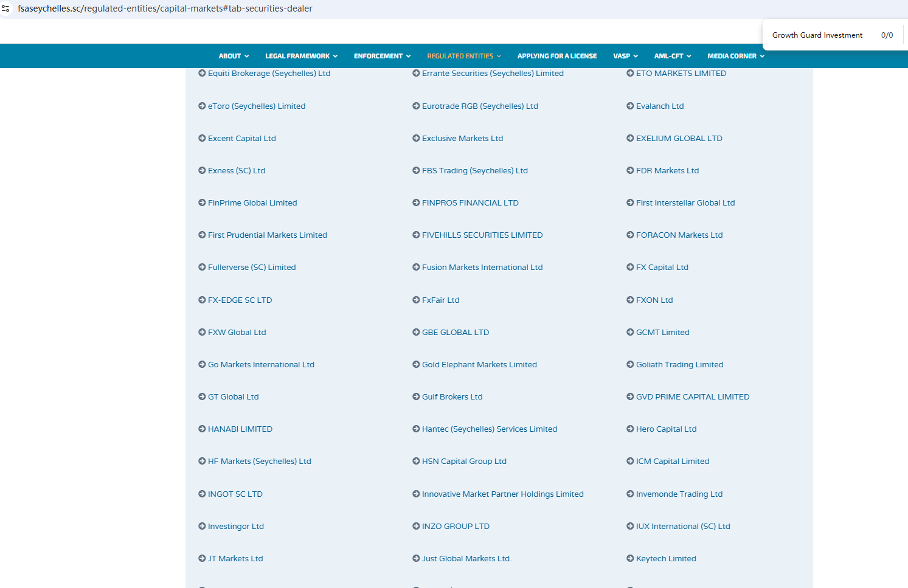Open the ENFORCEMENT dropdown menu
The width and height of the screenshot is (908, 588).
coord(383,56)
